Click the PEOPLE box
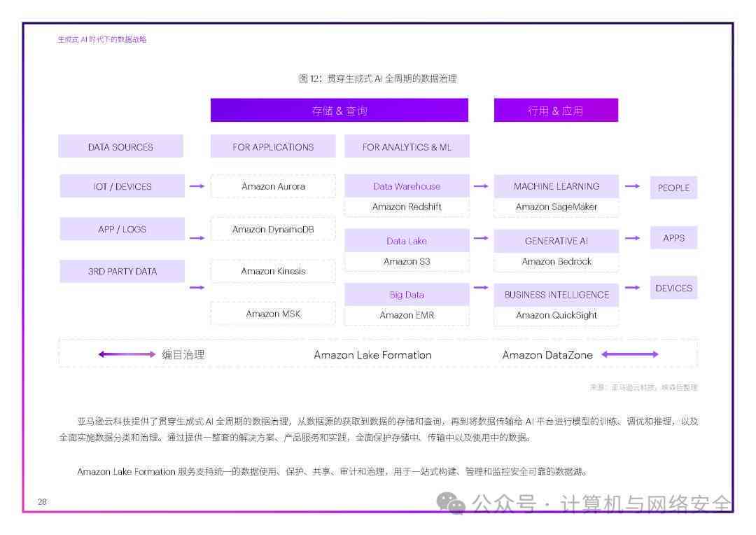Screen dimensions: 756x535 click(673, 188)
